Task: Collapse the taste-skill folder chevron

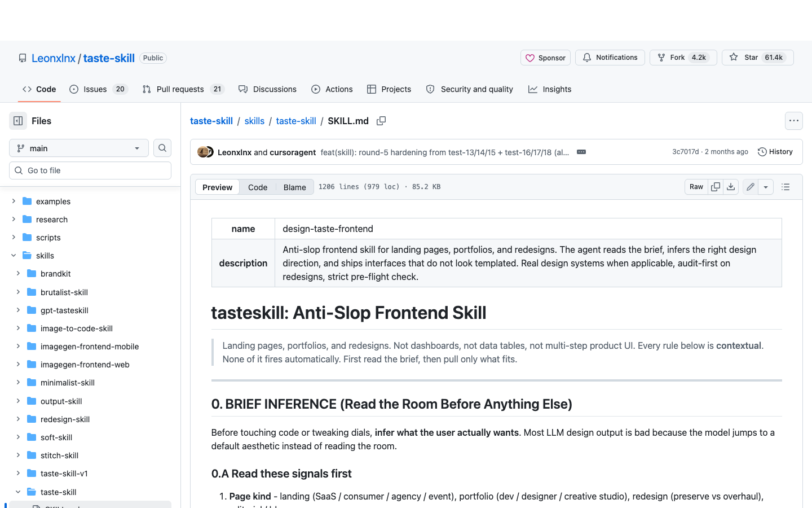Action: click(18, 492)
